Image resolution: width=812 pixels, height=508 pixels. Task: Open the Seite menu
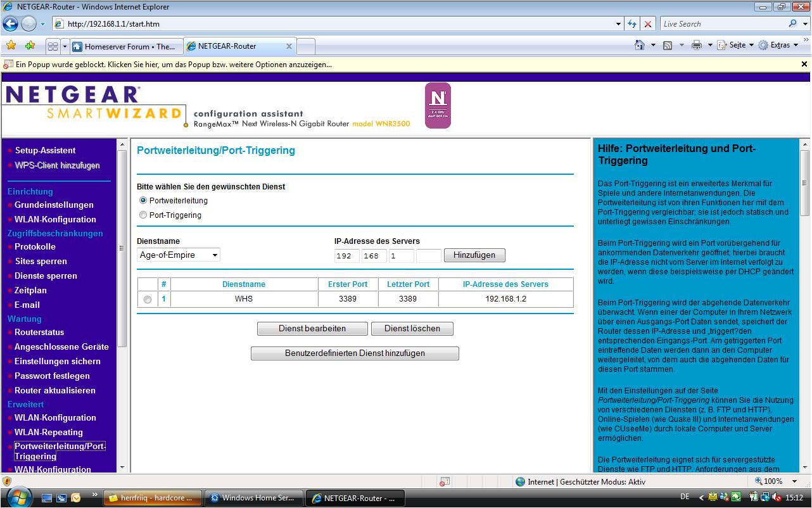735,45
